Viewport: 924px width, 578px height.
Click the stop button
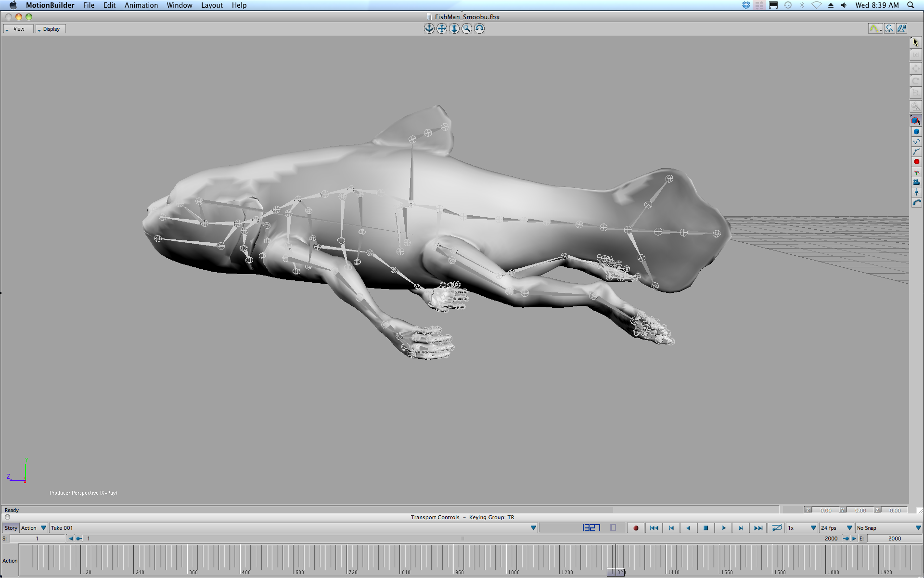(x=706, y=528)
